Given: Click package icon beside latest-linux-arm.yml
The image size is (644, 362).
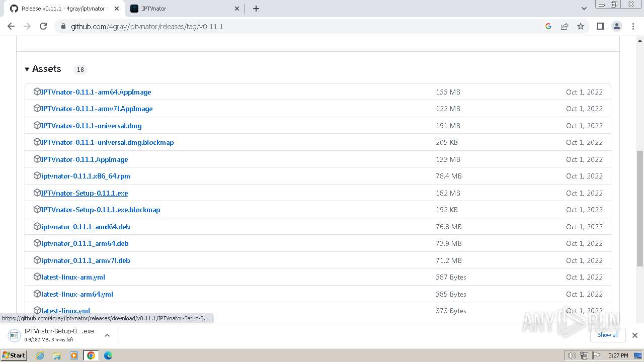Looking at the screenshot, I should 37,277.
